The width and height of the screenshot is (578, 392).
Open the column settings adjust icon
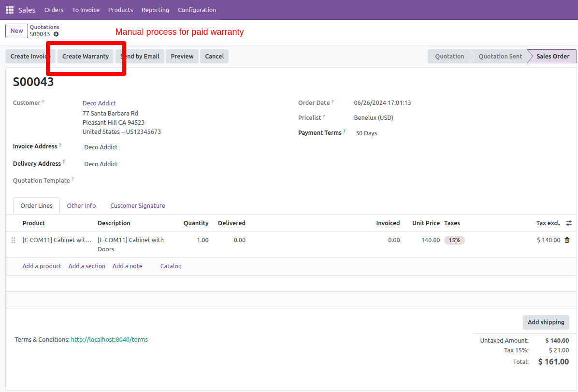(569, 223)
